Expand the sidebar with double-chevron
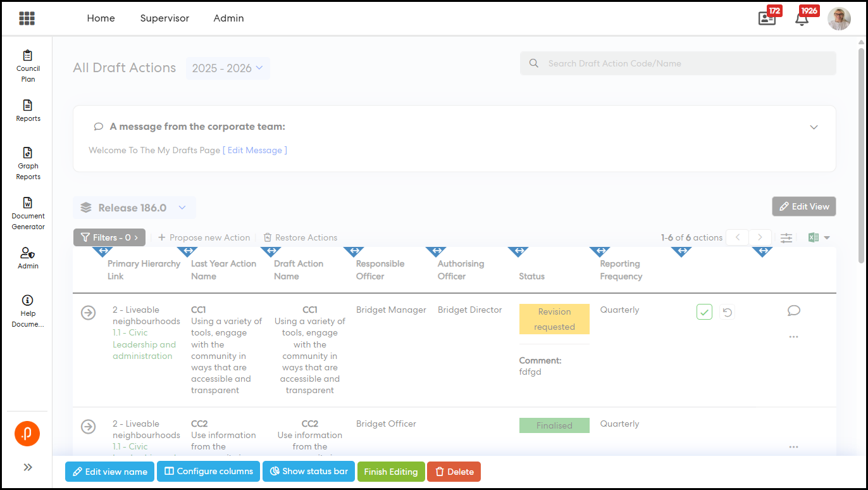 click(28, 467)
